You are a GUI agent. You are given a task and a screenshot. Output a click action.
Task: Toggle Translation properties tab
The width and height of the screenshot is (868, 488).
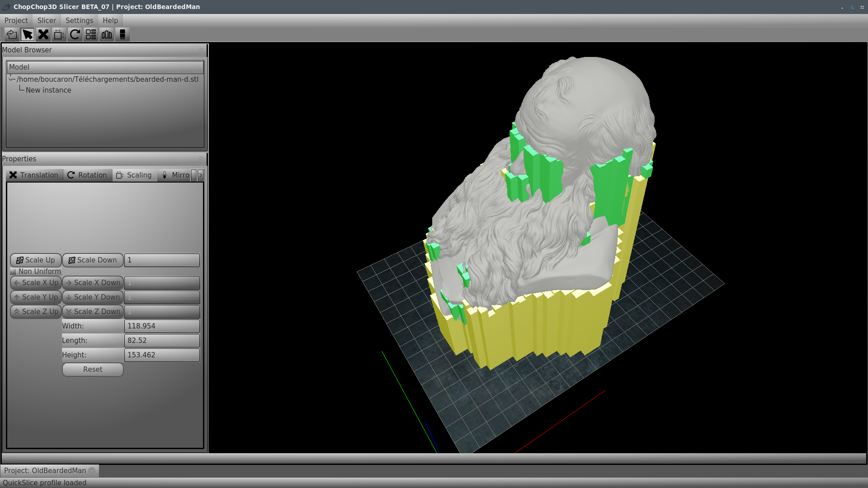pos(34,174)
